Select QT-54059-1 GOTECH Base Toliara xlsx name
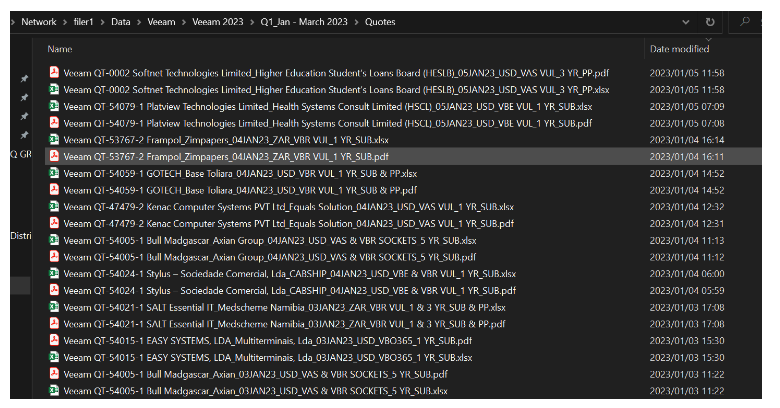 click(240, 173)
